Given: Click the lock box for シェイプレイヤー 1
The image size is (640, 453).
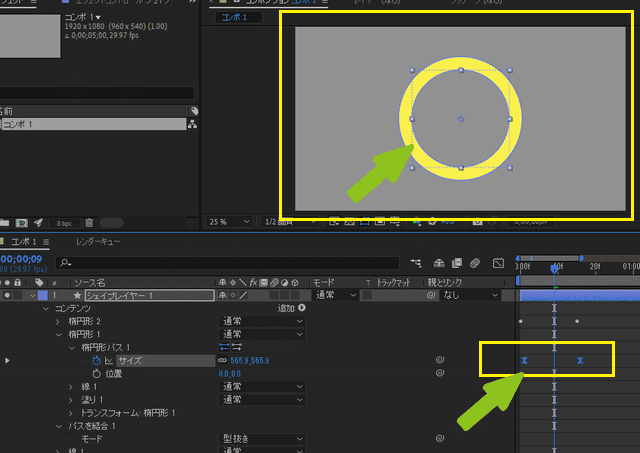Looking at the screenshot, I should point(18,295).
